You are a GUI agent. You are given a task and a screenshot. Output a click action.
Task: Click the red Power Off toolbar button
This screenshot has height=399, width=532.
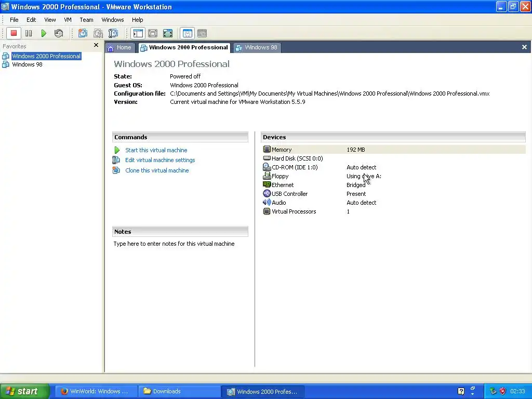[14, 33]
